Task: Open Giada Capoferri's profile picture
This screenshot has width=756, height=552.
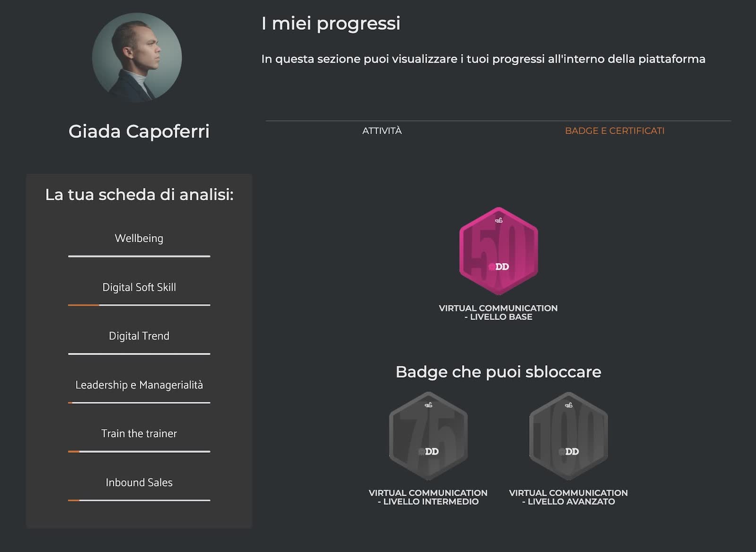Action: tap(139, 56)
